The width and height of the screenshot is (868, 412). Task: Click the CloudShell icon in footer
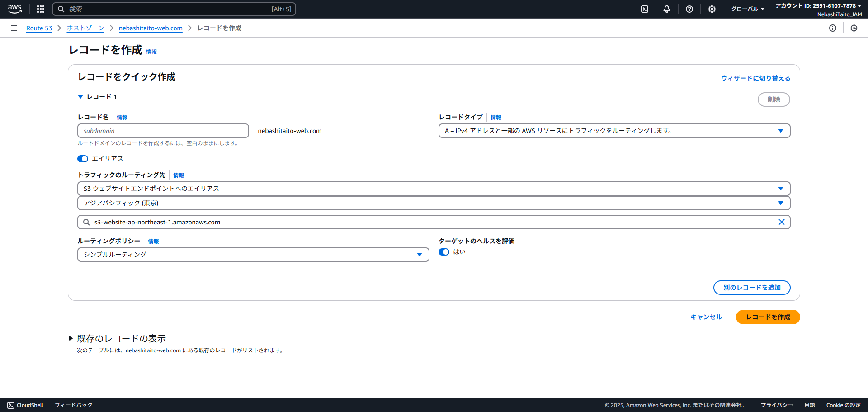tap(11, 405)
